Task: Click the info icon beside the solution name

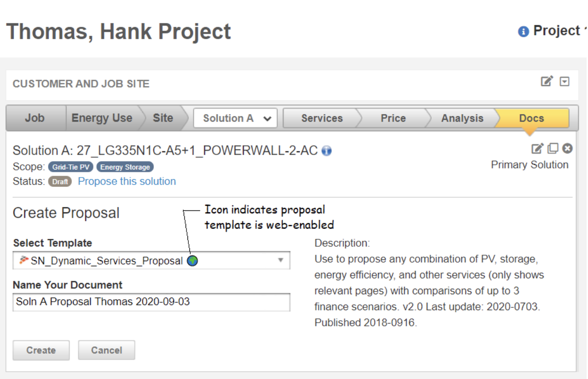Action: [x=327, y=151]
